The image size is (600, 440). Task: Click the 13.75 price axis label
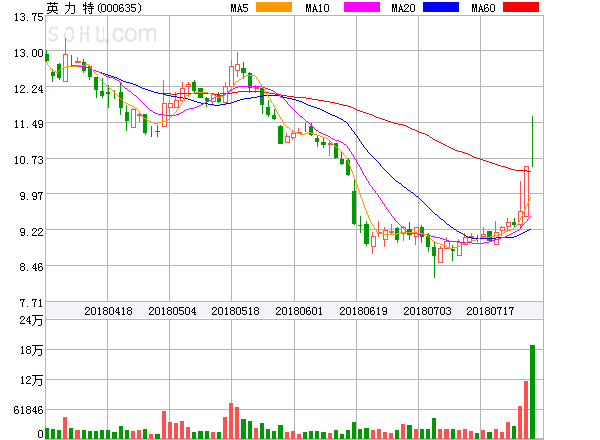(x=29, y=17)
